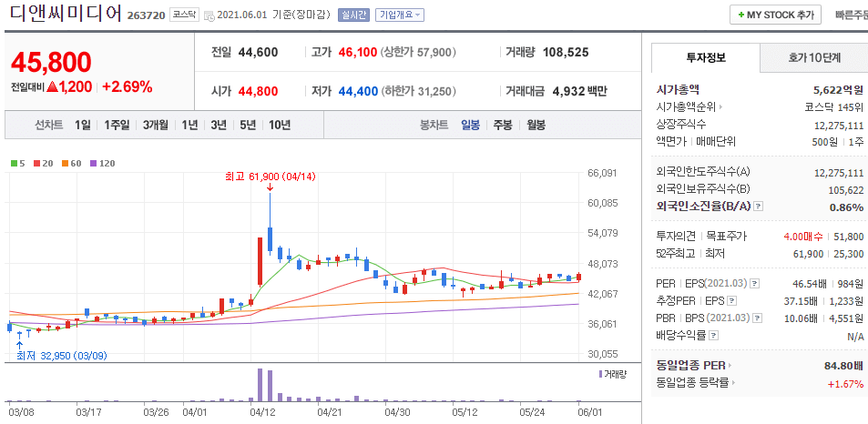Click the largest volume bar at 04/12

[x=260, y=385]
